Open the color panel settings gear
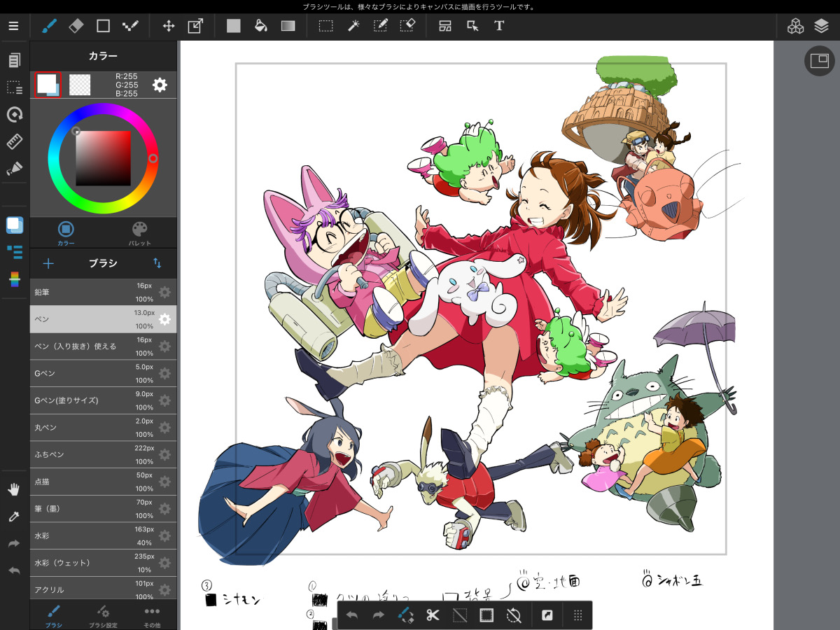840x630 pixels. click(x=160, y=85)
